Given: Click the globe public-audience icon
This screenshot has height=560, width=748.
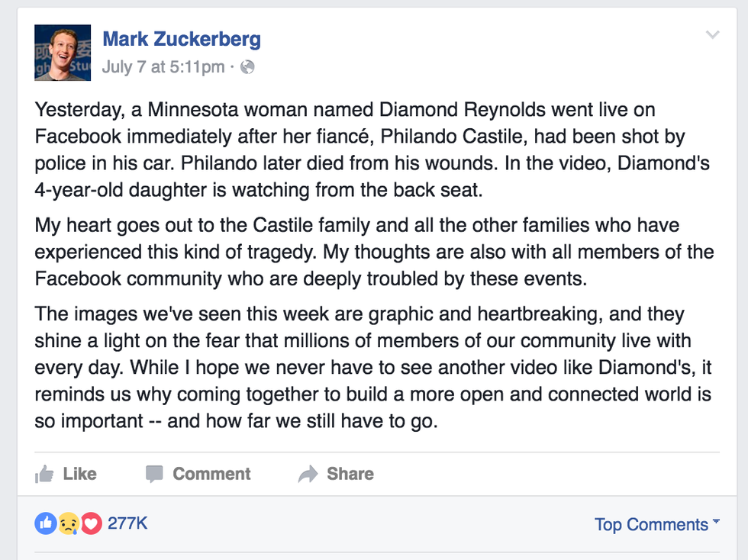Looking at the screenshot, I should coord(247,67).
